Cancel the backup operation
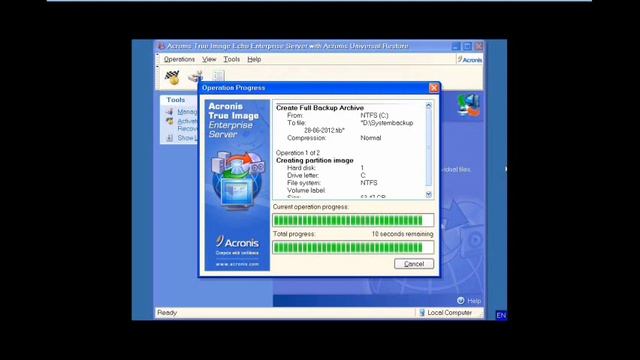The height and width of the screenshot is (360, 640). pyautogui.click(x=414, y=264)
